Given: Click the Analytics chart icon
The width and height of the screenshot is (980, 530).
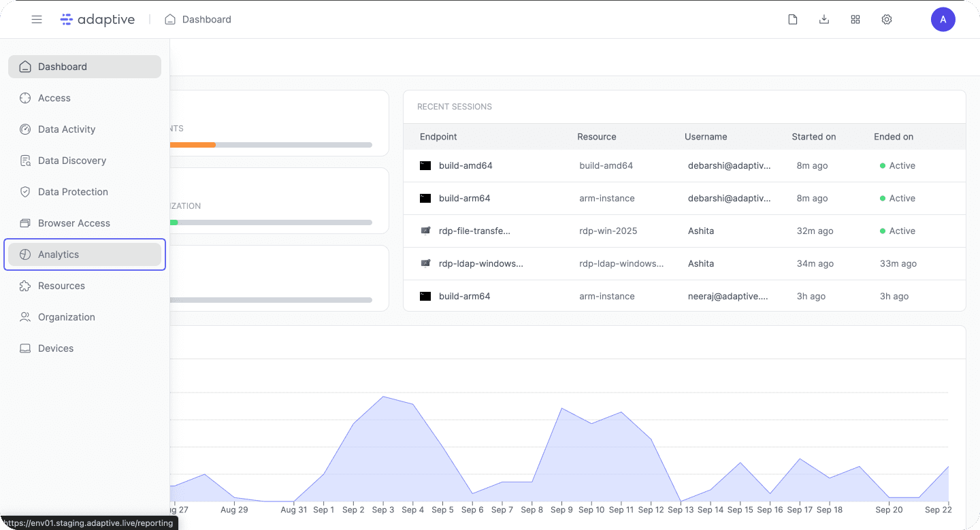Looking at the screenshot, I should tap(25, 254).
